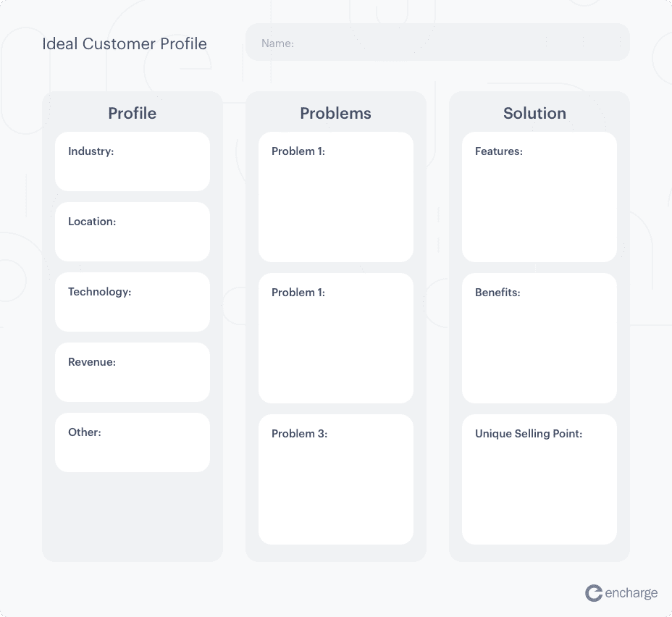Click the Problems column heading

click(335, 113)
